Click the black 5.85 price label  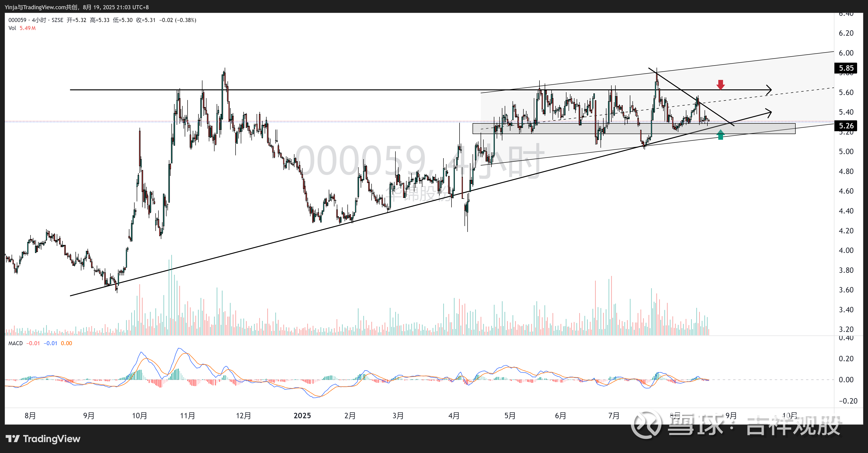click(846, 68)
